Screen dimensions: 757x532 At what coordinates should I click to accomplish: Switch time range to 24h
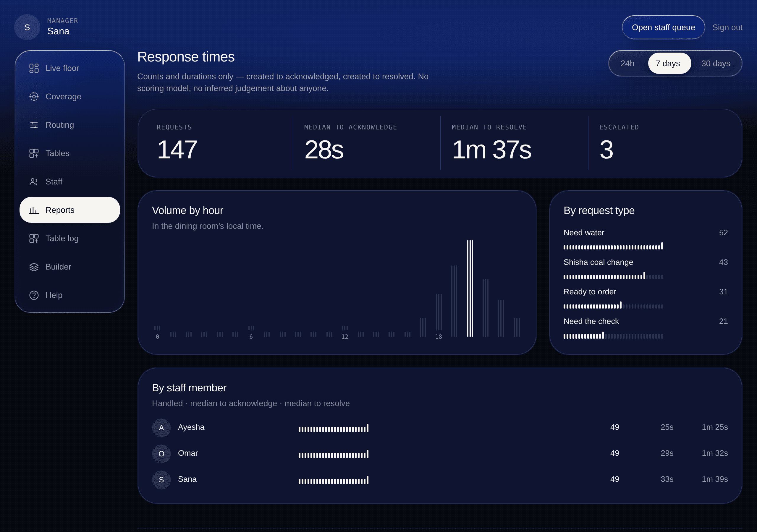(x=627, y=63)
